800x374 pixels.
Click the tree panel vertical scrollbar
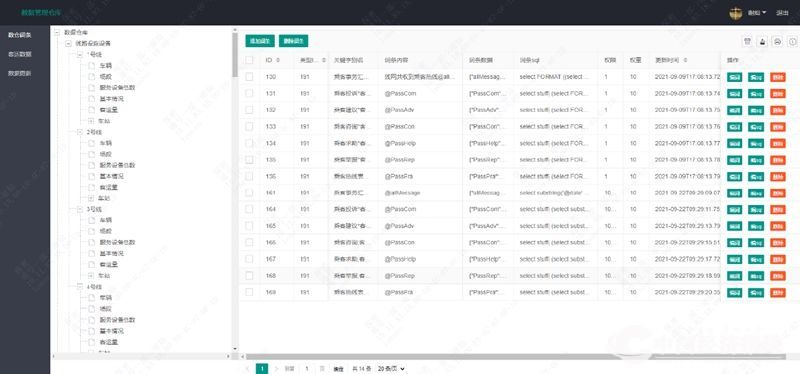click(x=235, y=55)
